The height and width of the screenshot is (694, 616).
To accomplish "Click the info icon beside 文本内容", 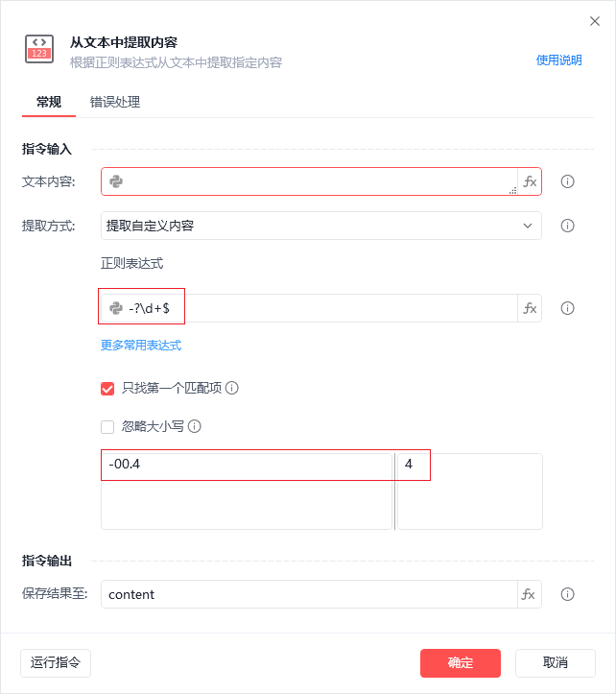I will pos(567,181).
